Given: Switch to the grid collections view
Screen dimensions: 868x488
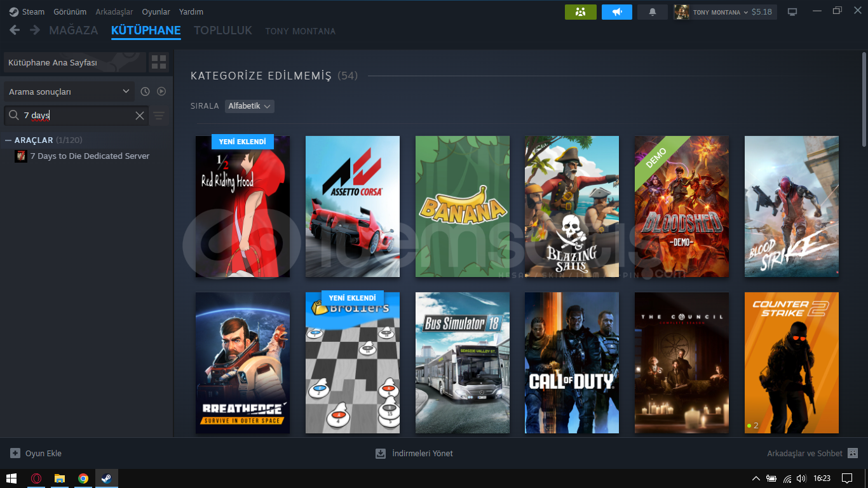Looking at the screenshot, I should (159, 62).
